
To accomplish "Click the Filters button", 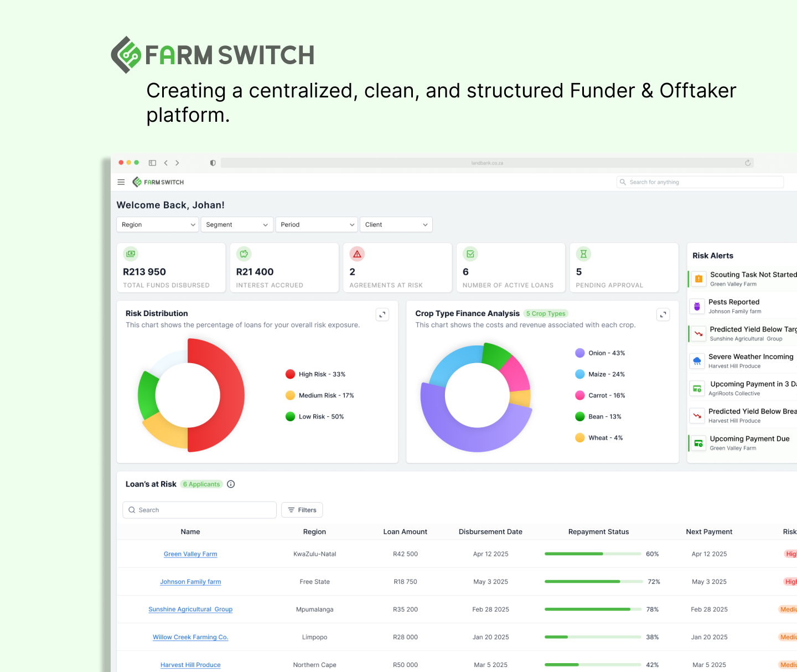I will coord(302,510).
